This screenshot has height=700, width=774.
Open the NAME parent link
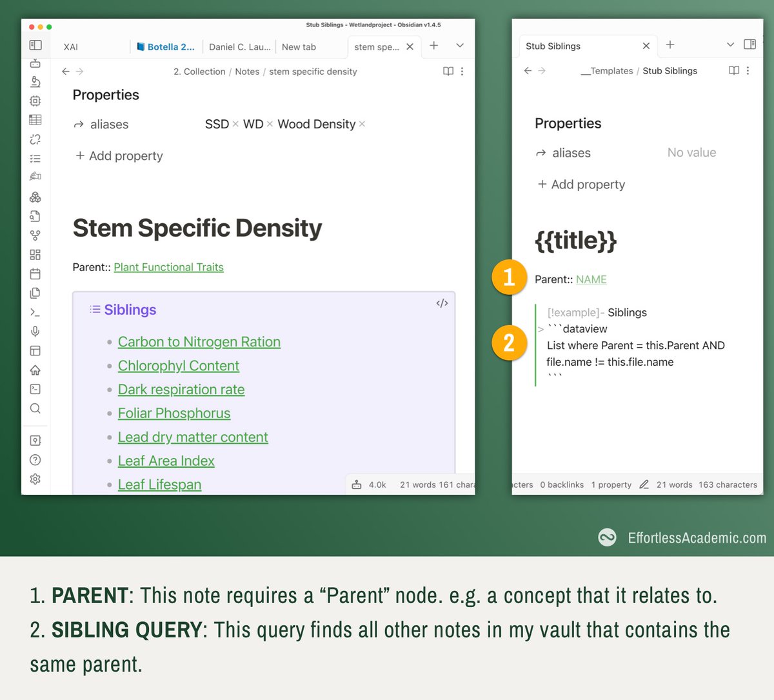pyautogui.click(x=591, y=279)
